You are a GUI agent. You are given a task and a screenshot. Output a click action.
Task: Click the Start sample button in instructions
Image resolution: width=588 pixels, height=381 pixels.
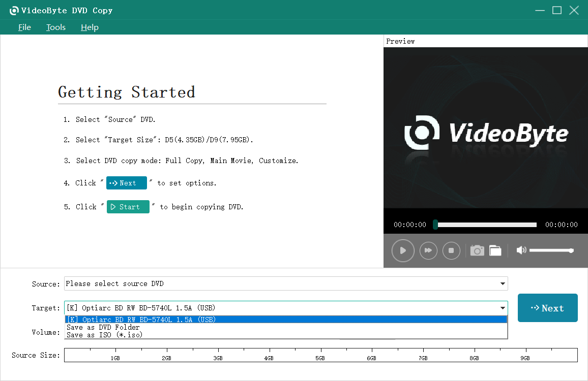point(128,207)
